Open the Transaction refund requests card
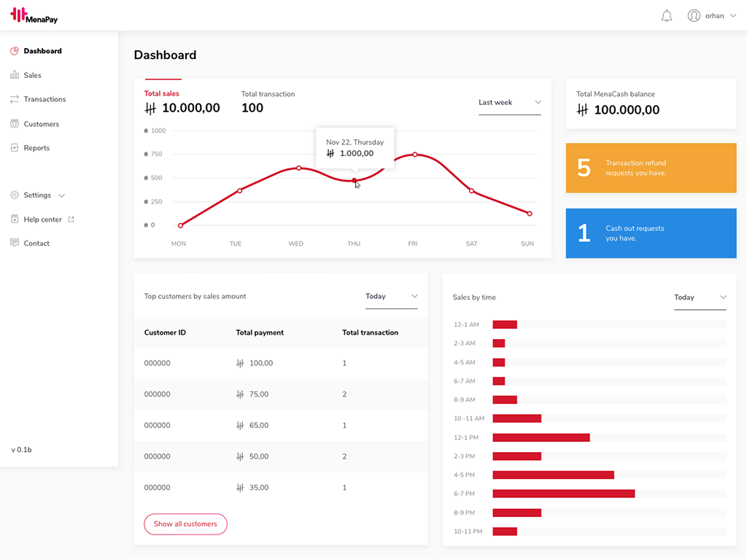Viewport: 747px width, 560px height. pyautogui.click(x=651, y=168)
